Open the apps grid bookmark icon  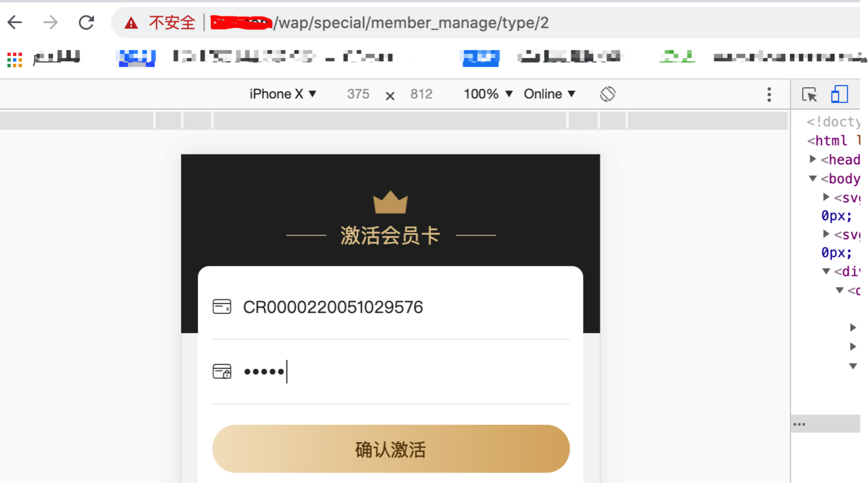click(15, 59)
